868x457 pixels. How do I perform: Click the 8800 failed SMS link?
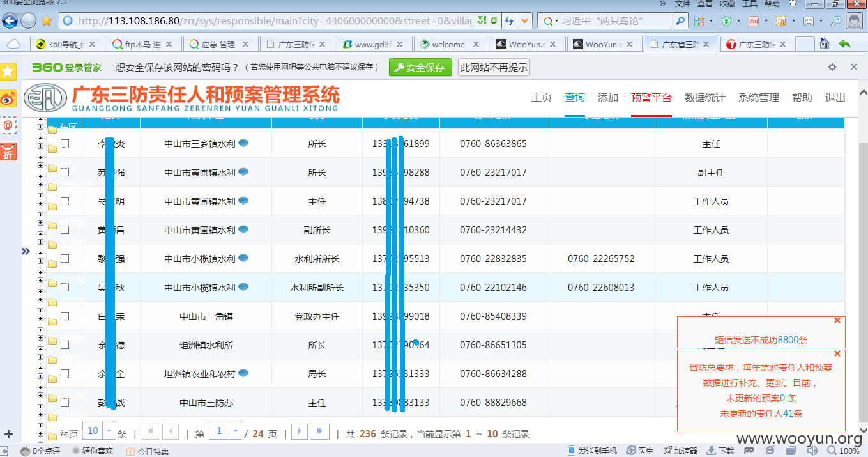click(788, 340)
